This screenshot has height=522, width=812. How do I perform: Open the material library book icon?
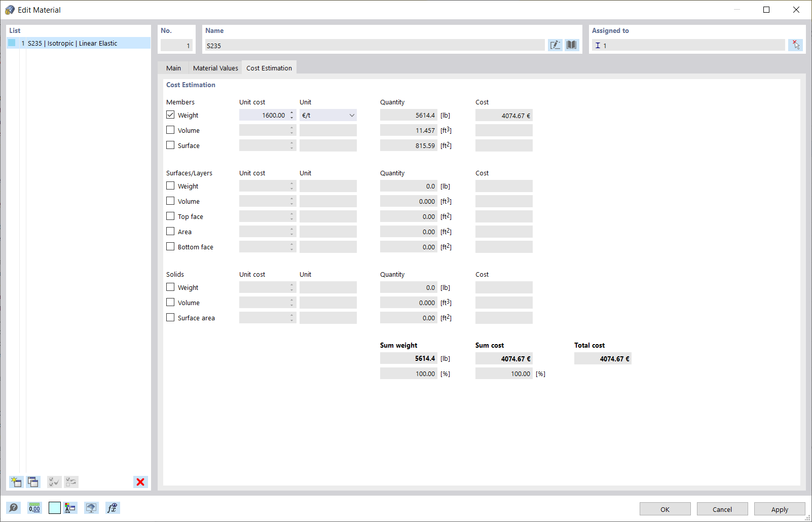pos(572,45)
